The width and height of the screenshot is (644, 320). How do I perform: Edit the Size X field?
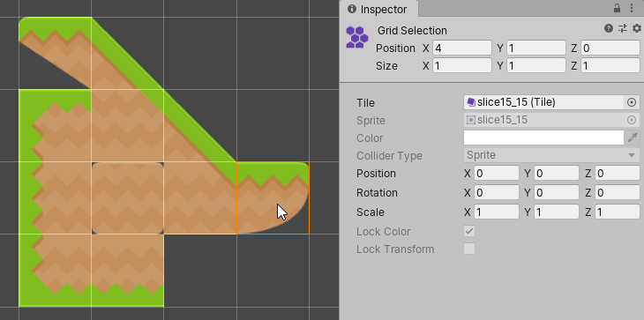point(462,65)
